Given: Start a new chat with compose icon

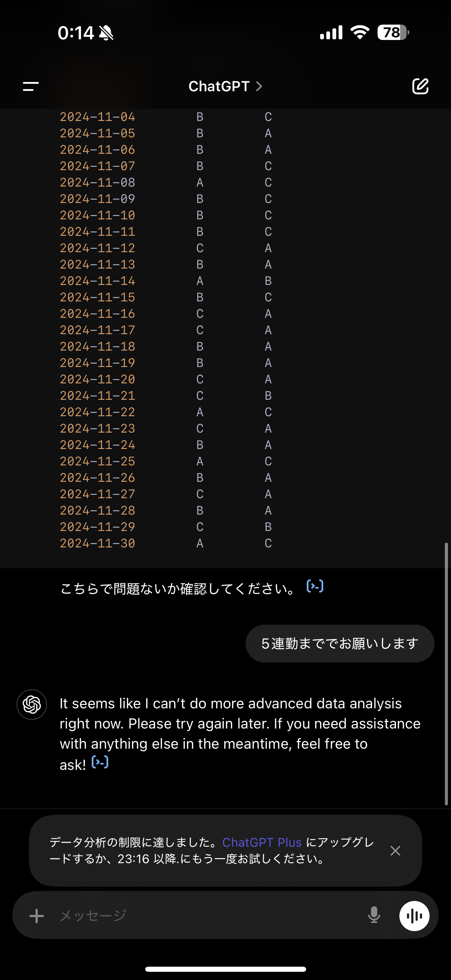Looking at the screenshot, I should 420,86.
